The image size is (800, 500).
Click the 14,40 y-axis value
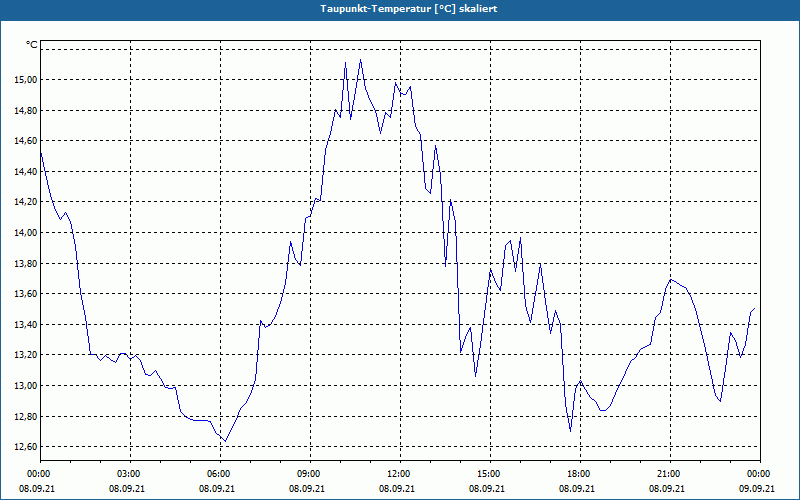coord(26,171)
